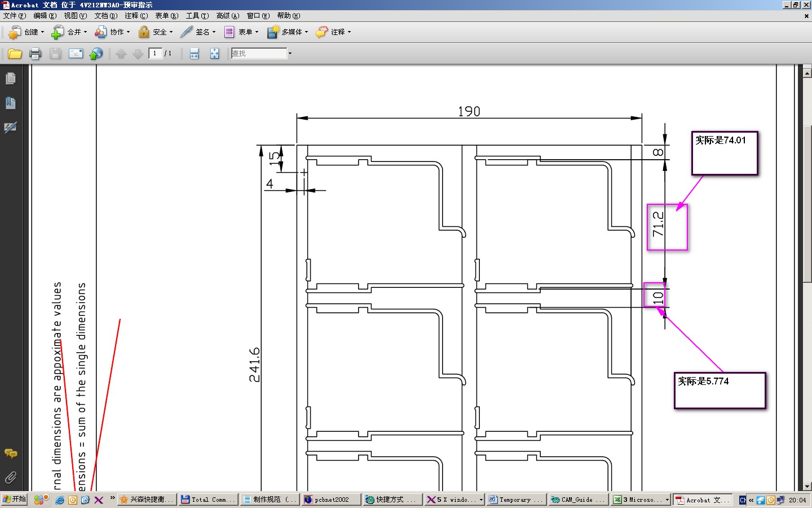The width and height of the screenshot is (812, 508).
Task: Open the 多媒体 (Multimedia) toolbar menu
Action: tap(288, 32)
